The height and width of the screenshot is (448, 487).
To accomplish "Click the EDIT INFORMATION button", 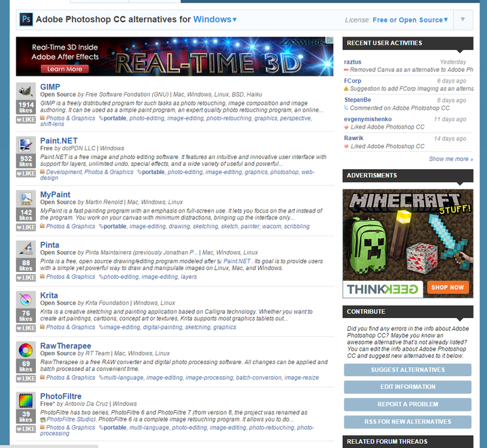I will point(407,387).
